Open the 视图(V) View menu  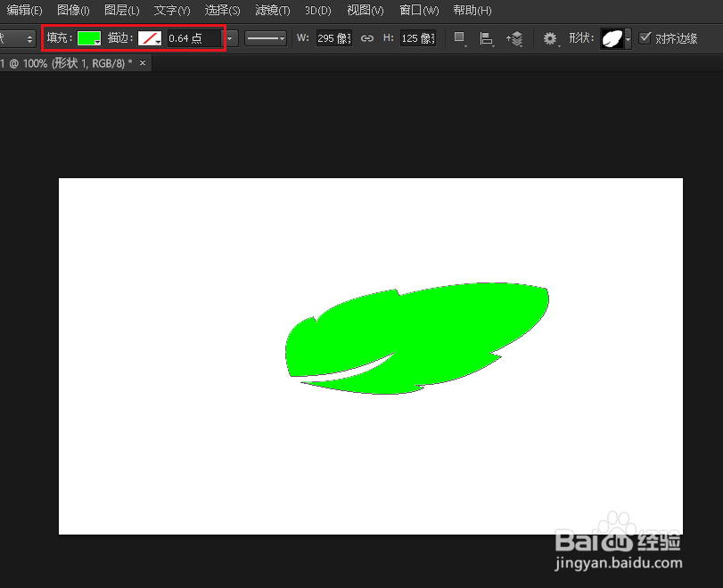coord(366,10)
